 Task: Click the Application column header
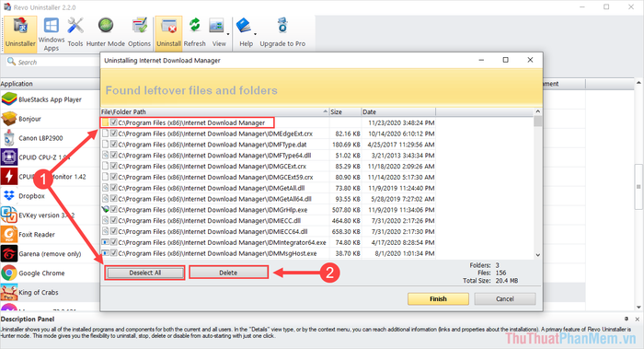point(50,84)
